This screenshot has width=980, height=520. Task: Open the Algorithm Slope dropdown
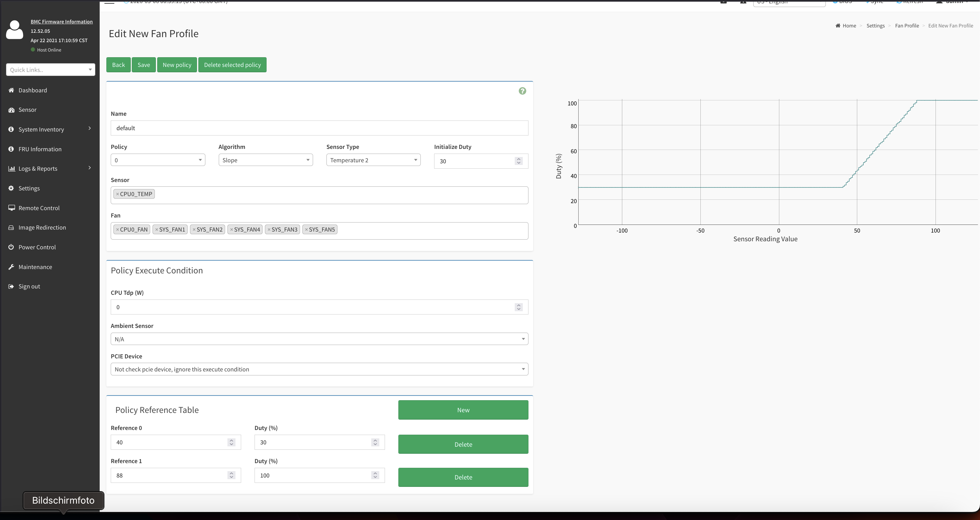click(266, 160)
